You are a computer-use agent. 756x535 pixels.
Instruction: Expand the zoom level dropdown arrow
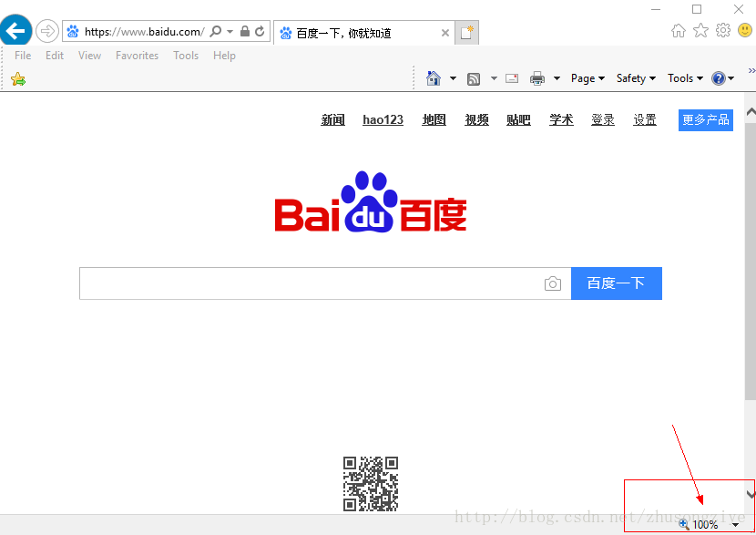click(x=735, y=525)
